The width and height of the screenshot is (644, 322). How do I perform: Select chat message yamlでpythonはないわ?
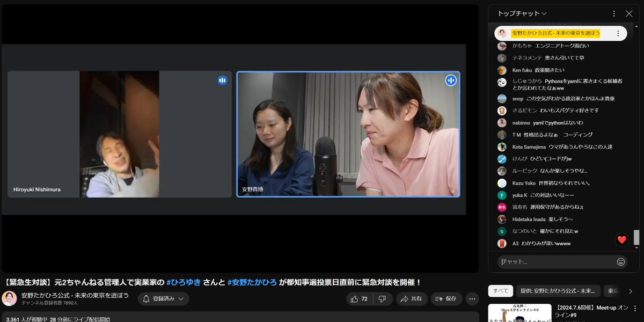click(x=558, y=123)
